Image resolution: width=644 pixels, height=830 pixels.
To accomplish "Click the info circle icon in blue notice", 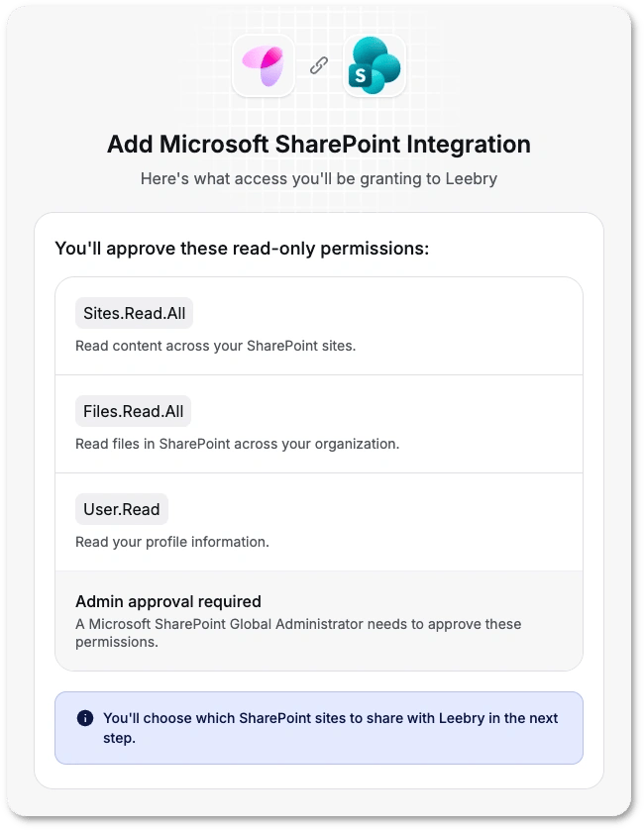I will point(85,718).
